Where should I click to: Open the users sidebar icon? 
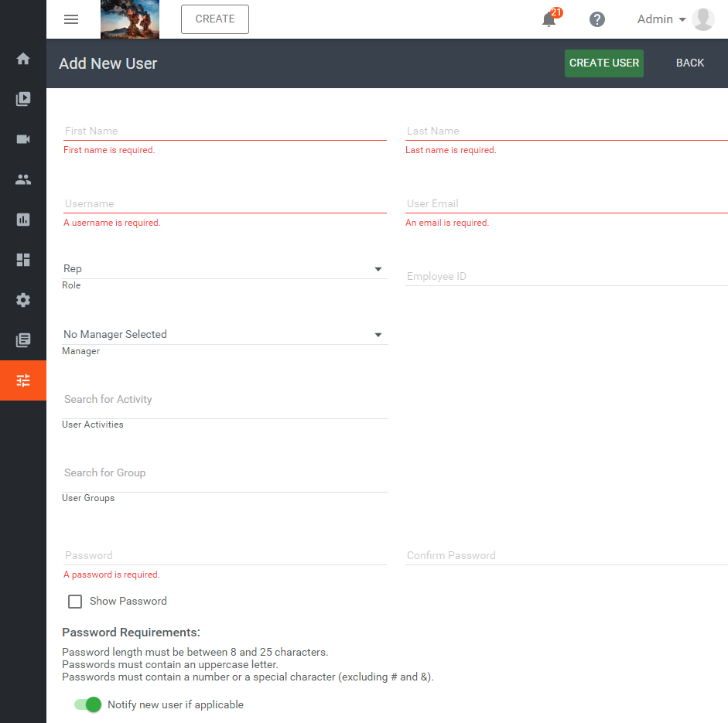click(x=23, y=179)
